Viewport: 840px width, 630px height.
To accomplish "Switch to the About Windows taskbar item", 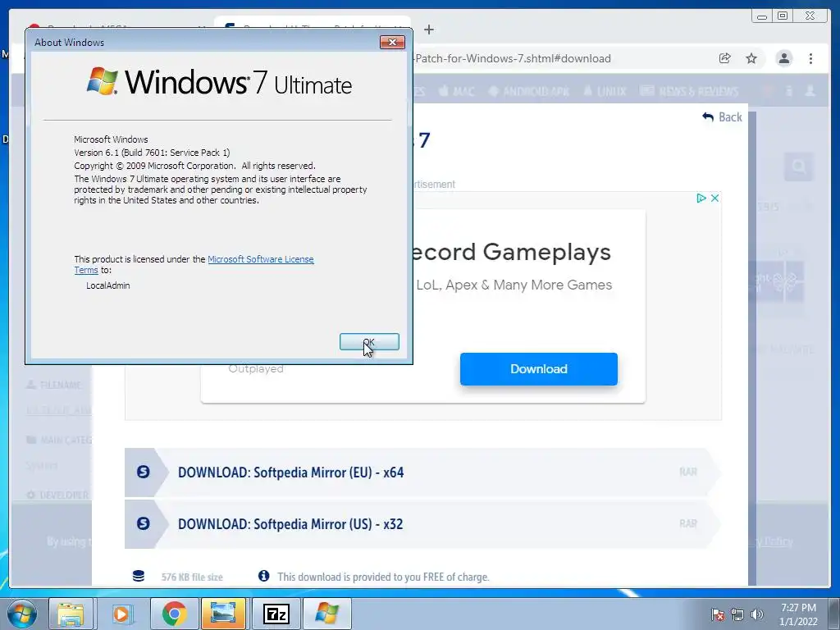I will 326,614.
